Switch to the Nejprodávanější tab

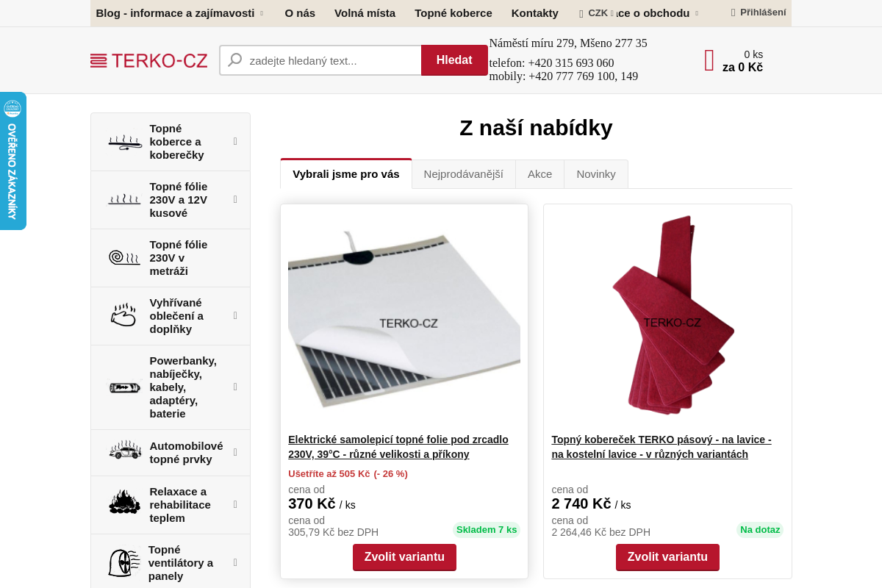pos(463,174)
